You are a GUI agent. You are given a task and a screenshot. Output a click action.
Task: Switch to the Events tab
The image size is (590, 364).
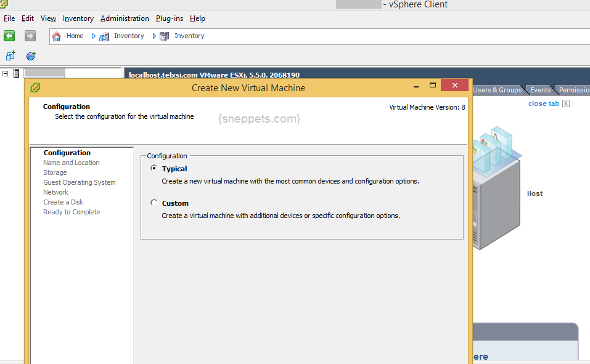point(540,90)
